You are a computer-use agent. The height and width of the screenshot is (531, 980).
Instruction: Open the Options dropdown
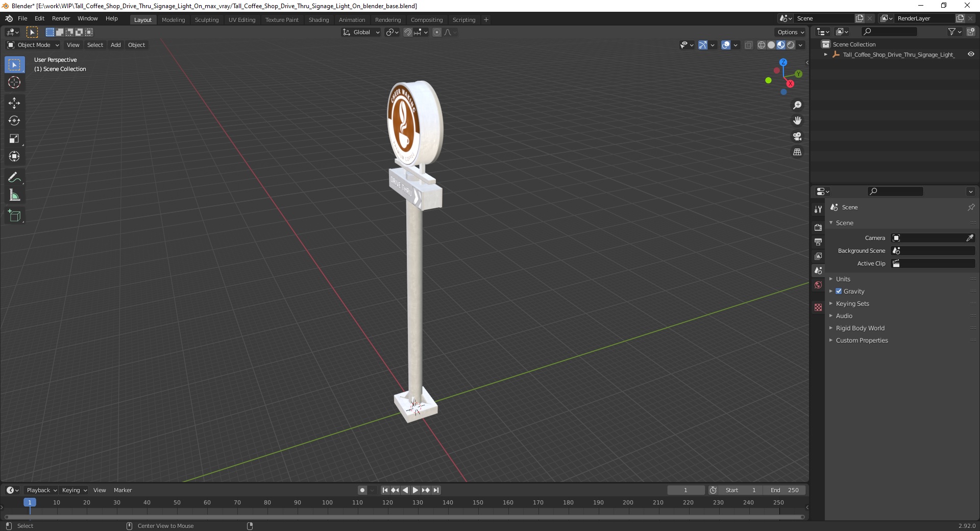pyautogui.click(x=791, y=32)
